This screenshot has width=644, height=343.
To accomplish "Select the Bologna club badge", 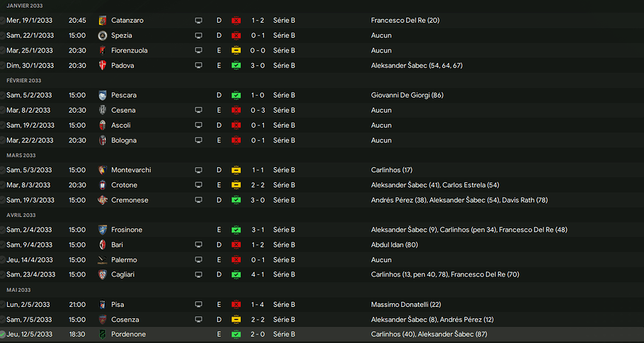I will click(103, 140).
